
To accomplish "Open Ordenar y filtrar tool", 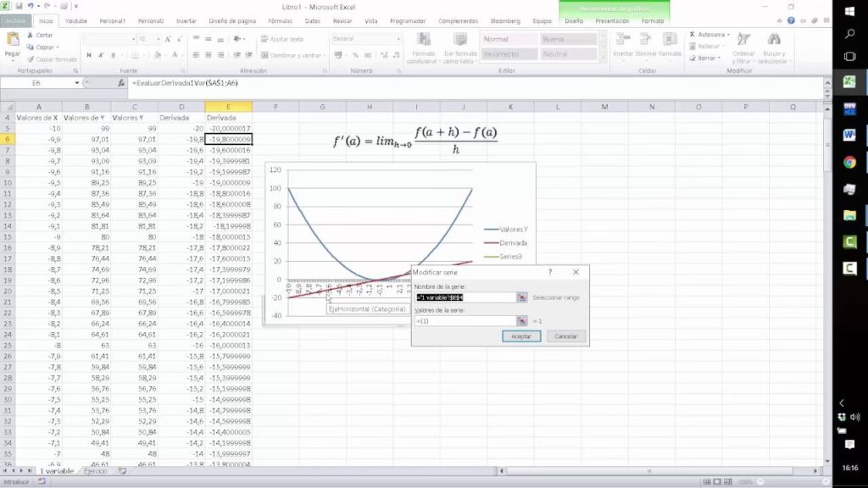I will [743, 47].
